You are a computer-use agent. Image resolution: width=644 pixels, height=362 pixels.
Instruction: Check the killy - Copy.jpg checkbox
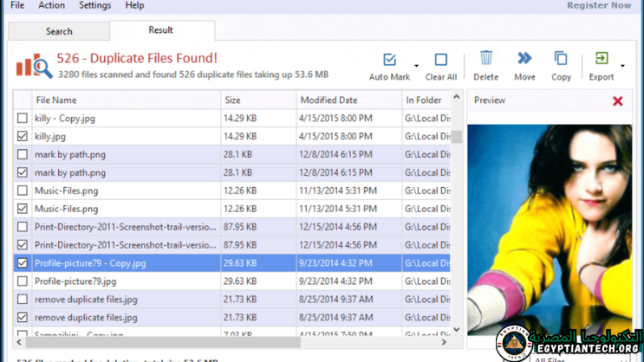[23, 118]
